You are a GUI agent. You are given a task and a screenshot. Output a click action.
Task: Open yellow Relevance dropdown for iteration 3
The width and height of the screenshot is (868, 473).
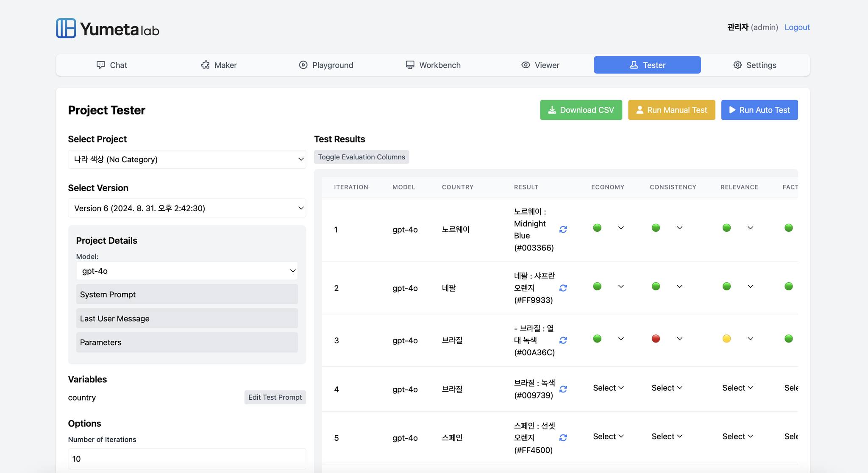coord(750,339)
